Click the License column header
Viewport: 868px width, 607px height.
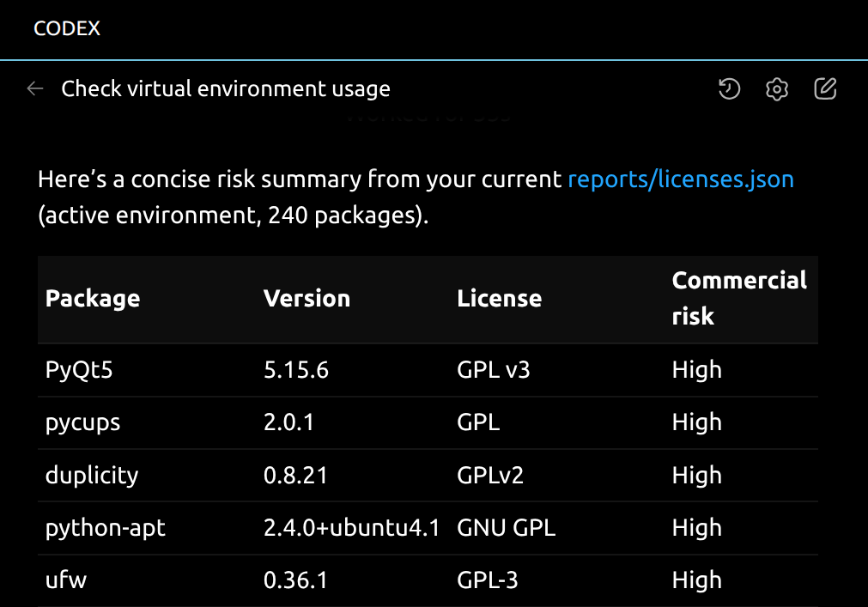[499, 299]
